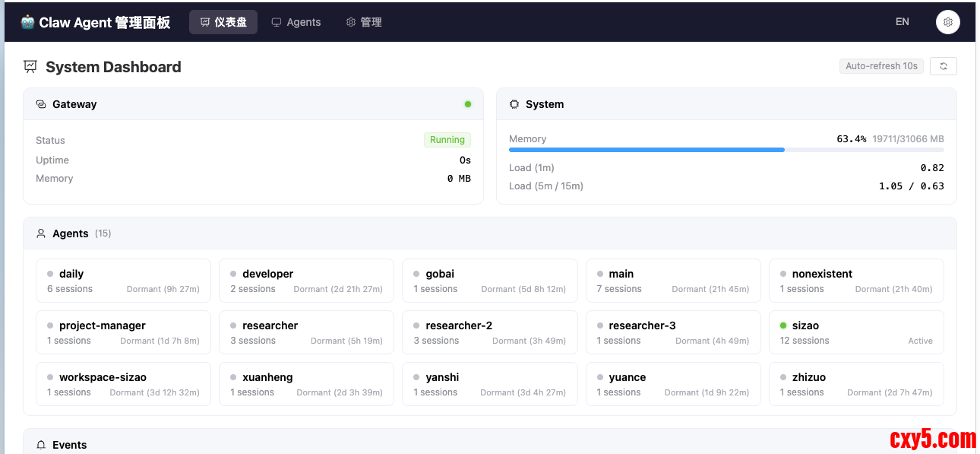Open the 管理 management tab
Screen dimensions: 980x454
pyautogui.click(x=364, y=22)
